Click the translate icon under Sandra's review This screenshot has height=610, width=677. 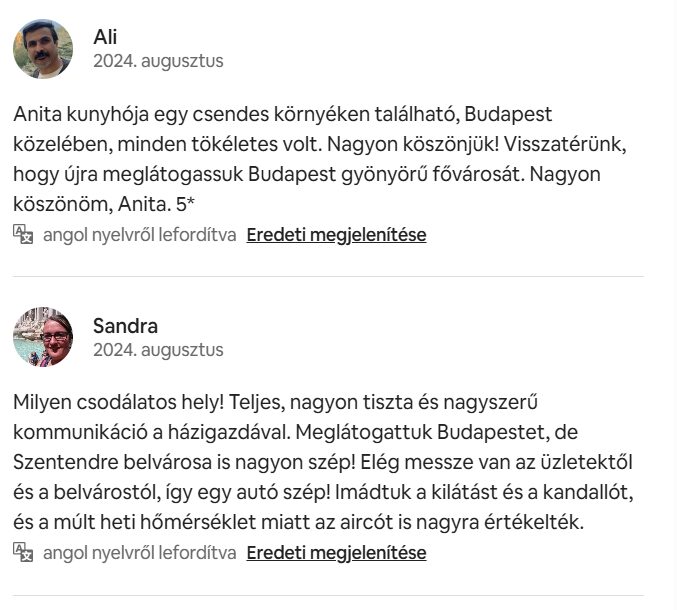23,552
